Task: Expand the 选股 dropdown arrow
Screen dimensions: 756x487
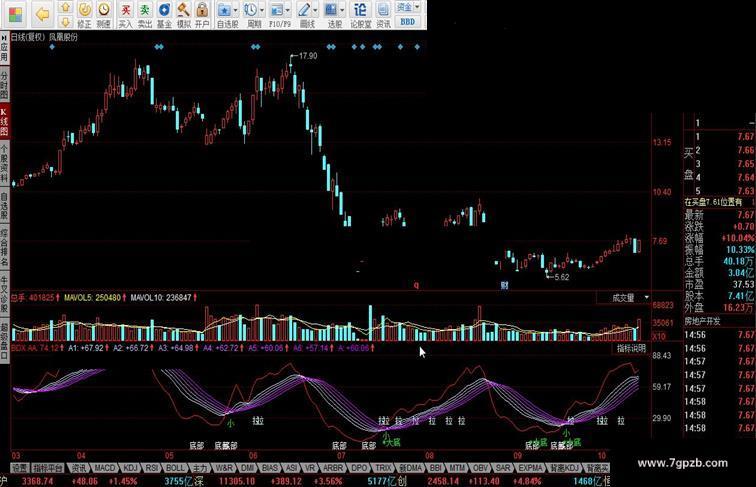Action: (342, 10)
